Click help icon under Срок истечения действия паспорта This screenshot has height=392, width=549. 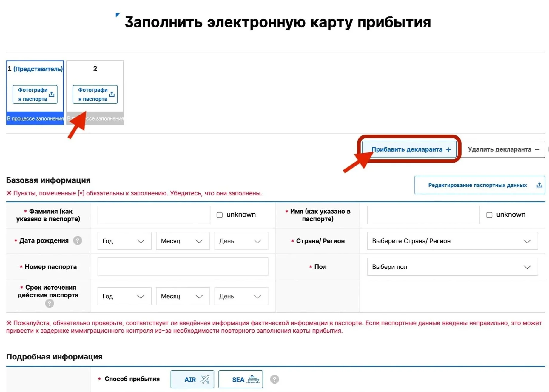tap(50, 304)
